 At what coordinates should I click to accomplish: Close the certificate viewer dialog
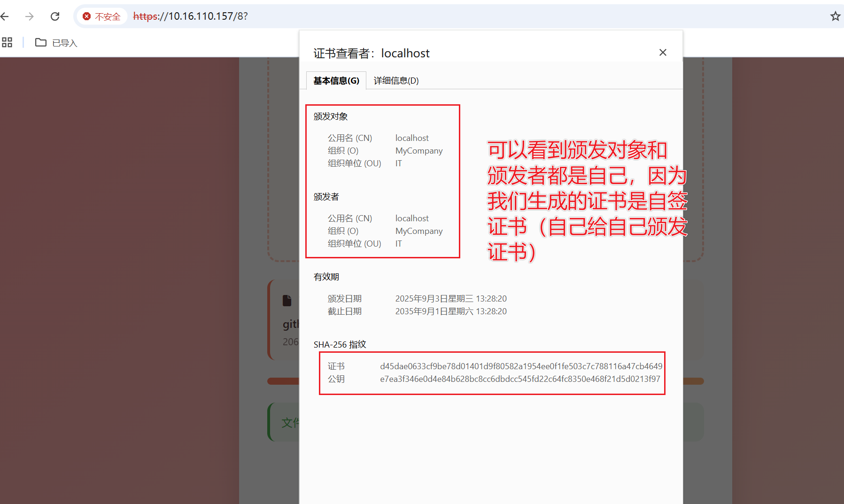663,53
